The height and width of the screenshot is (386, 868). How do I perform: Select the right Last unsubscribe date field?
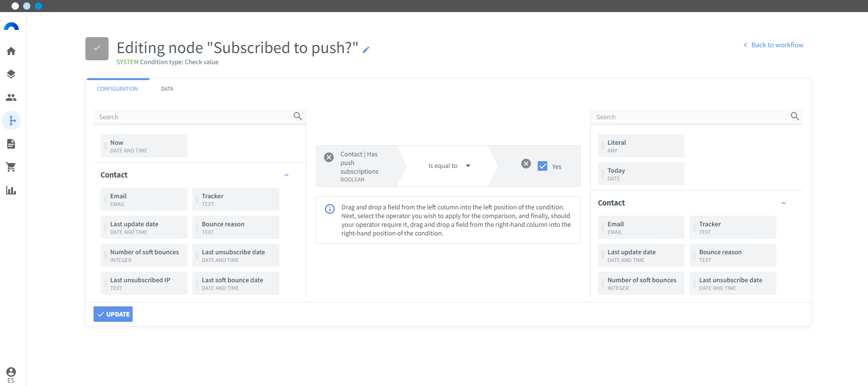733,283
